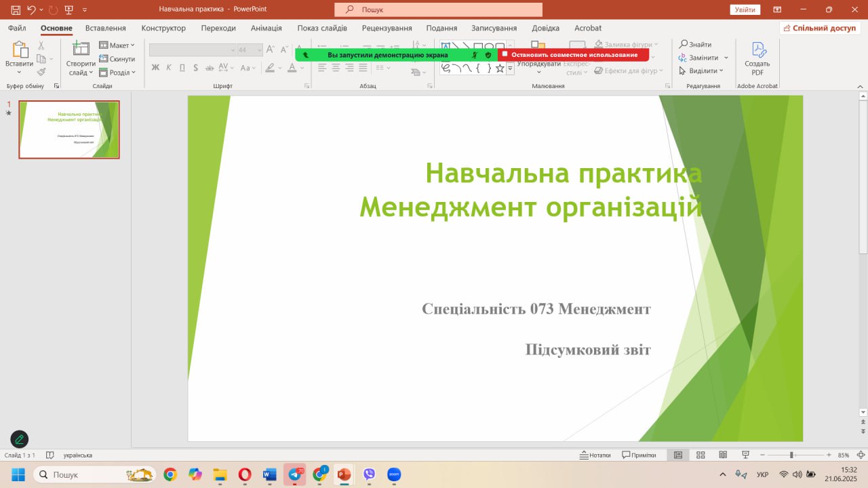Toggle Comments (Примітки) pane

639,455
